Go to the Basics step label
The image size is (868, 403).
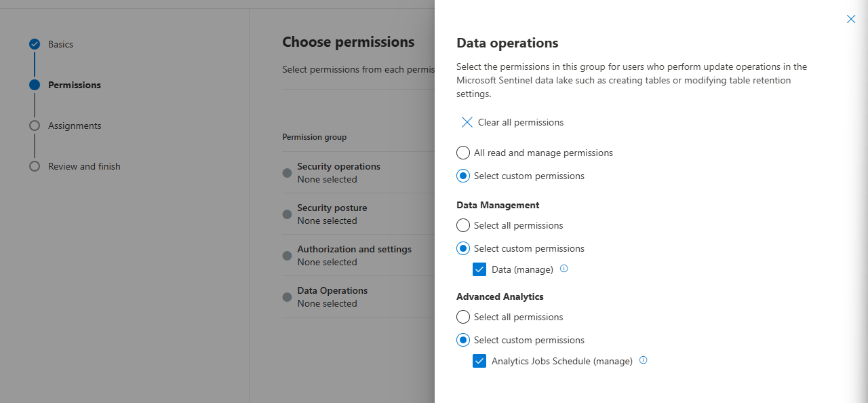pyautogui.click(x=60, y=44)
